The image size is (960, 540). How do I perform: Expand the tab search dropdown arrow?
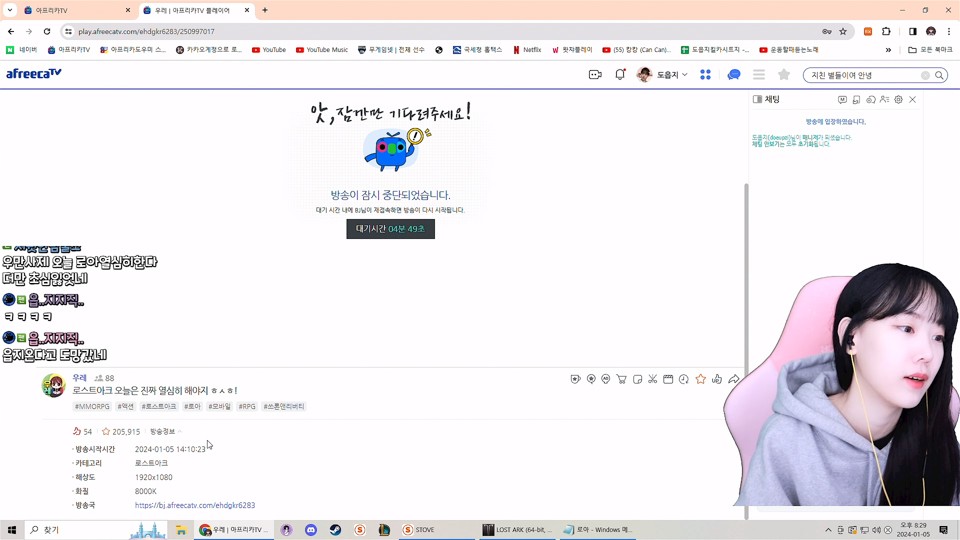[x=10, y=10]
